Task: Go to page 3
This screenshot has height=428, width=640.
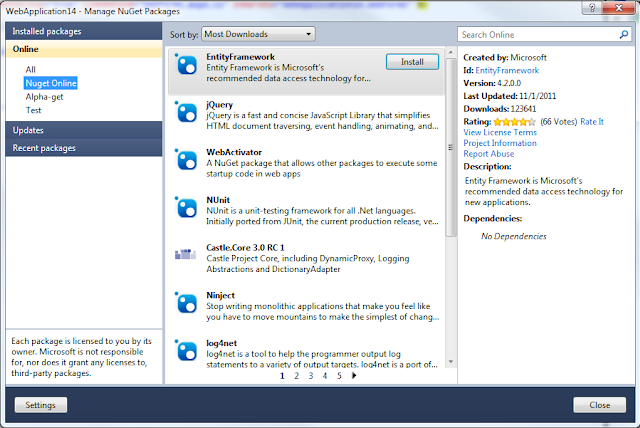Action: 311,376
